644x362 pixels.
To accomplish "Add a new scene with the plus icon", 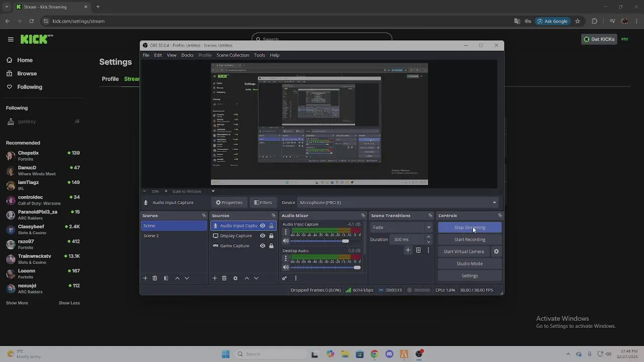I will 145,278.
